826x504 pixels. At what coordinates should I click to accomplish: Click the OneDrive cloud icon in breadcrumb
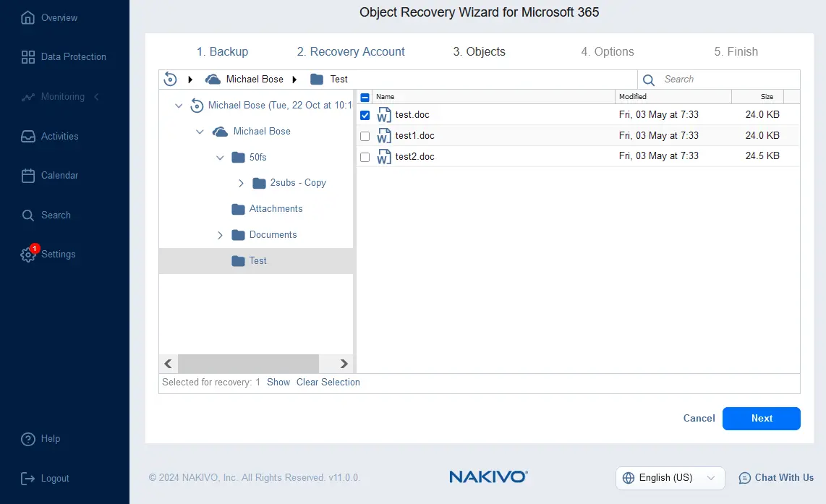[x=213, y=80]
